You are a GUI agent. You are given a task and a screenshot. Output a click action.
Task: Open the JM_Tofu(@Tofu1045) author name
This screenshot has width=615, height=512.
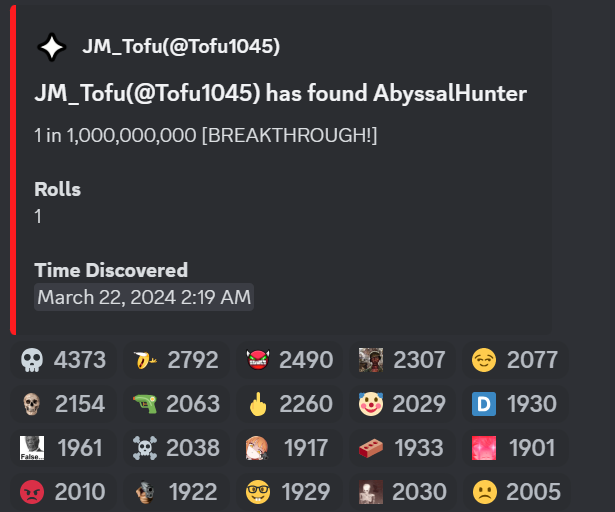[180, 46]
